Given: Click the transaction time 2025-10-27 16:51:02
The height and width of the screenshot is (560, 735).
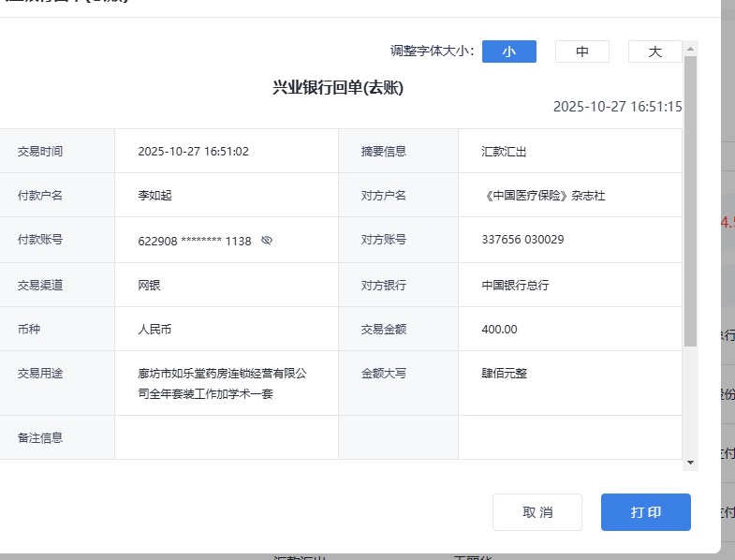Looking at the screenshot, I should tap(193, 151).
